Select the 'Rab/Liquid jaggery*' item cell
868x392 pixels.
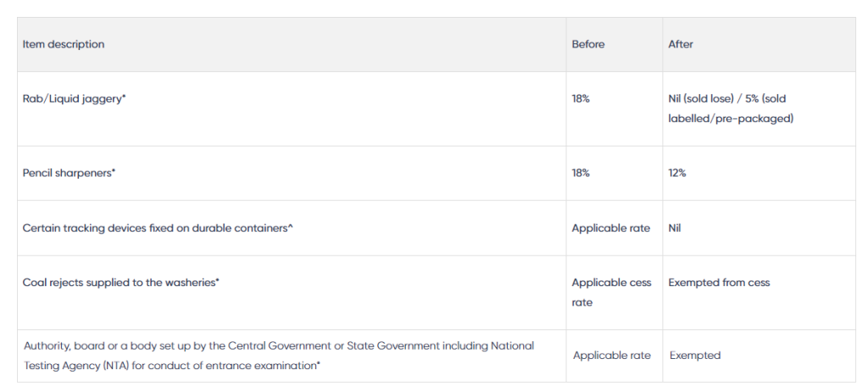click(74, 99)
